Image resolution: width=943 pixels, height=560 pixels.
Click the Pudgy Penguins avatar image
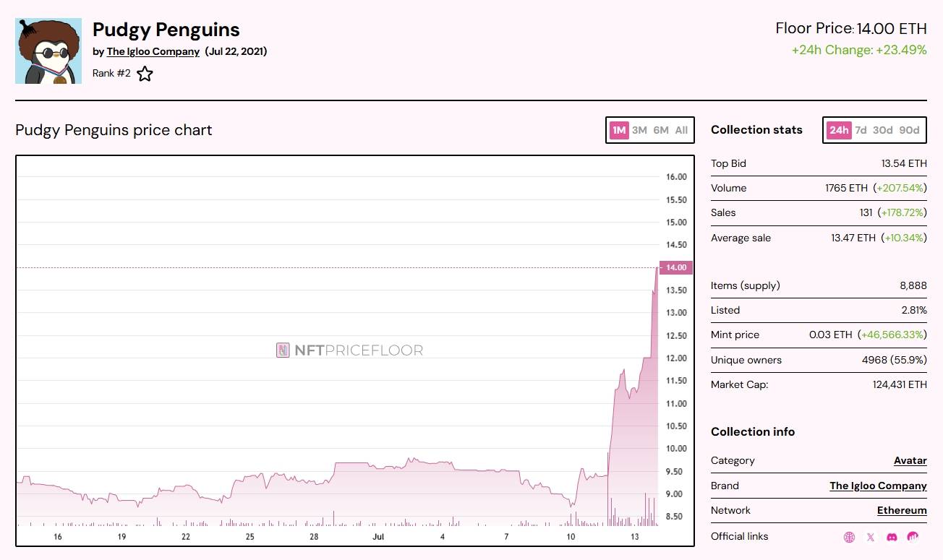(x=48, y=51)
